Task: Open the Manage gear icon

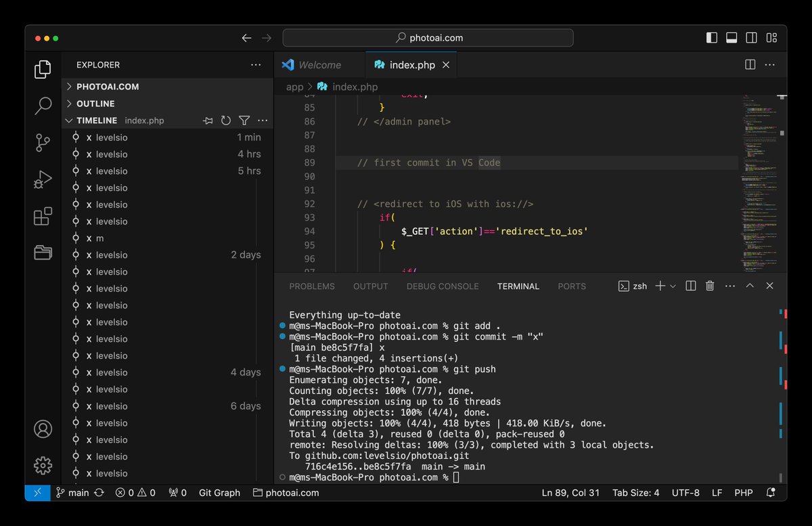Action: coord(43,466)
